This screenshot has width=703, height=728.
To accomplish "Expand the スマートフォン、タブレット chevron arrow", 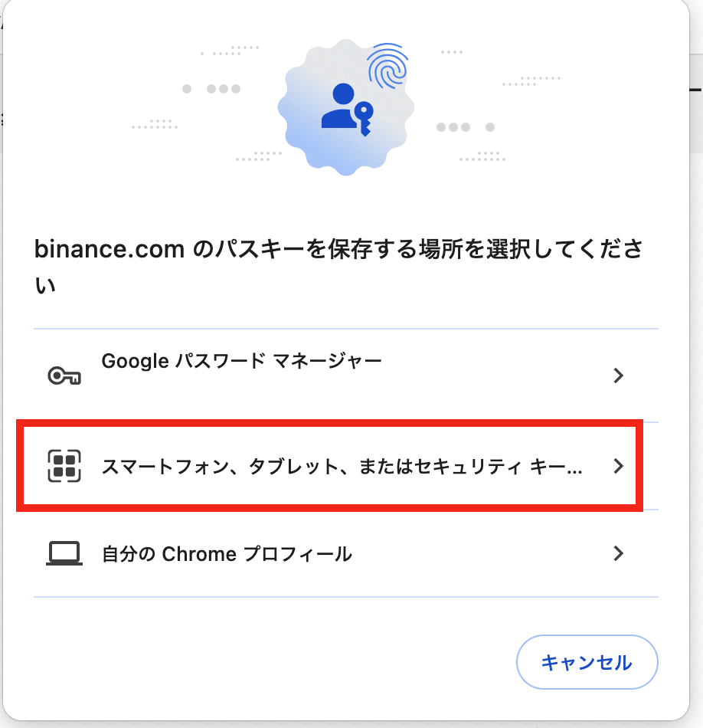I will 618,466.
